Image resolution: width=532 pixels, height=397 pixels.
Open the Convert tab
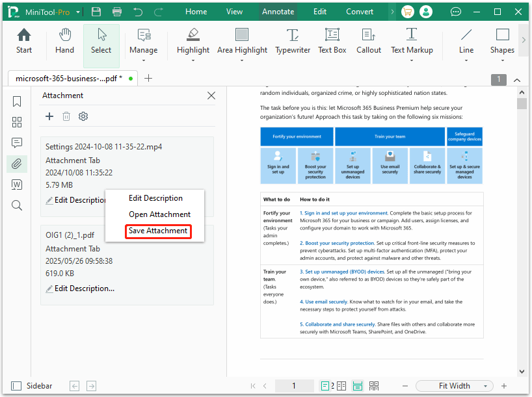click(x=360, y=12)
